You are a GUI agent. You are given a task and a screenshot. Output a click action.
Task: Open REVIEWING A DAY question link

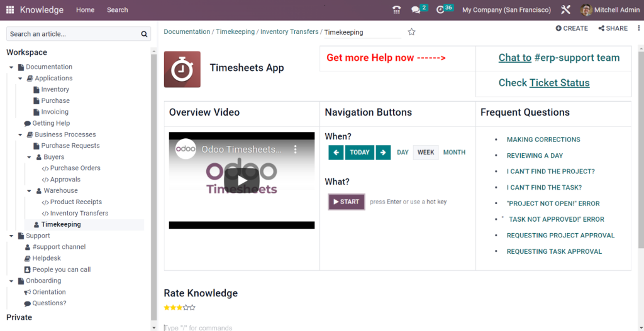(x=535, y=156)
